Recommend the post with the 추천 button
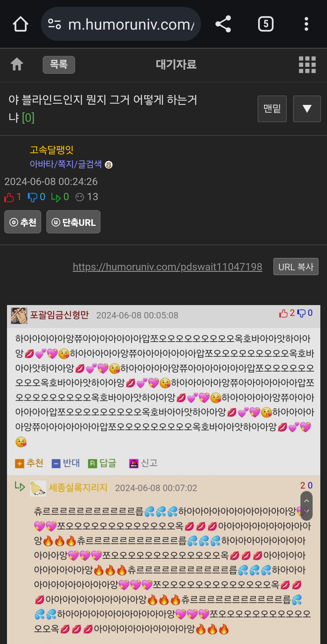The height and width of the screenshot is (644, 327). (23, 222)
